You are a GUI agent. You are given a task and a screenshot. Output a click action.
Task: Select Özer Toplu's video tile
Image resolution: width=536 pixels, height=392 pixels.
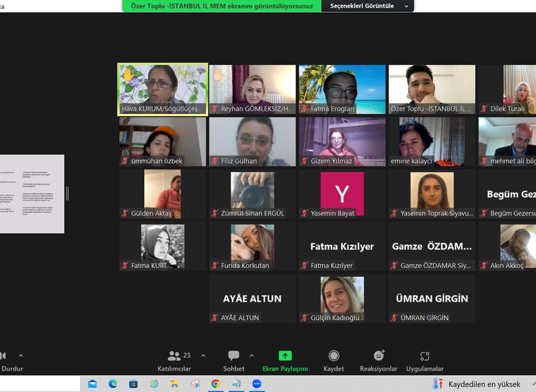432,89
